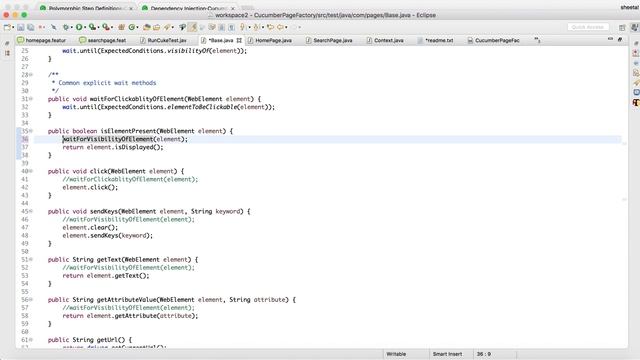
Task: Click the Open Task folder icon
Action: [156, 27]
